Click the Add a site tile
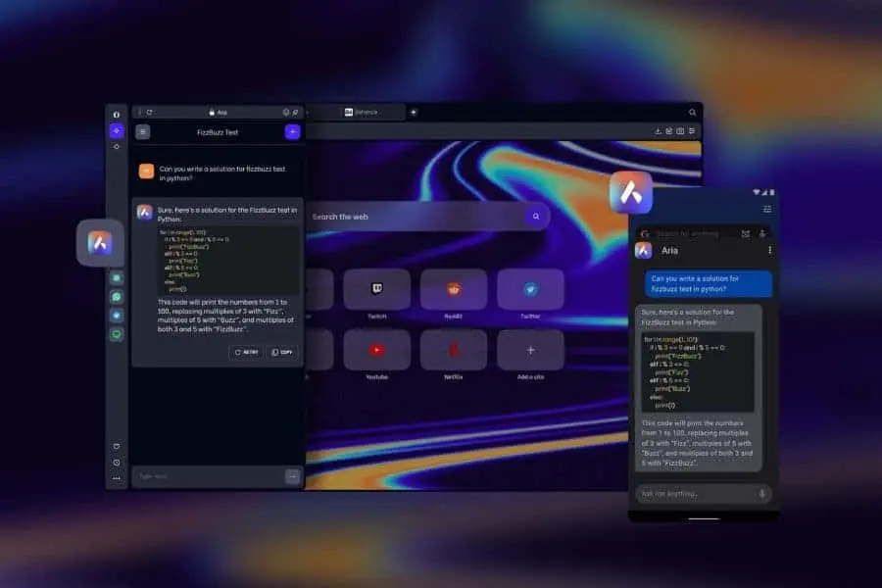882x588 pixels. click(x=530, y=350)
